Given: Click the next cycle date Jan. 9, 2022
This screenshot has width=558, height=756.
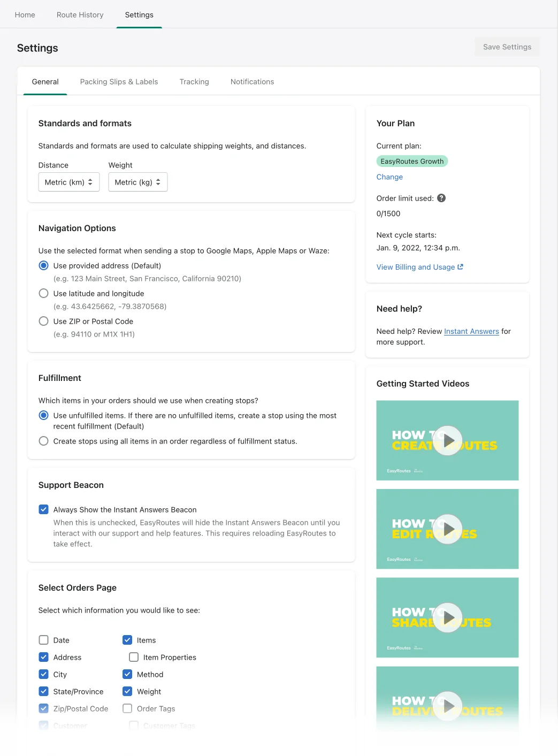Looking at the screenshot, I should pyautogui.click(x=418, y=248).
